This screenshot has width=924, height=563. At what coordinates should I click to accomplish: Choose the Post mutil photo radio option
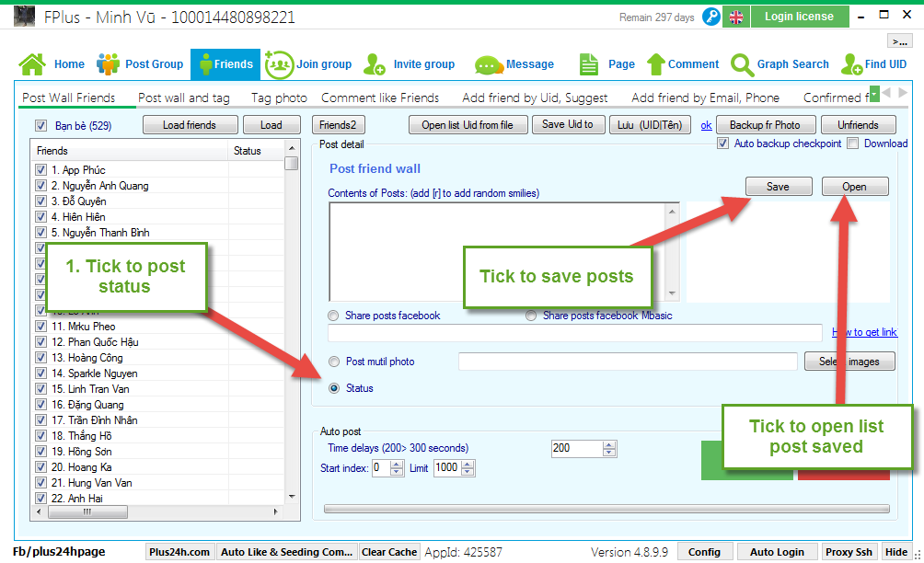coord(334,362)
